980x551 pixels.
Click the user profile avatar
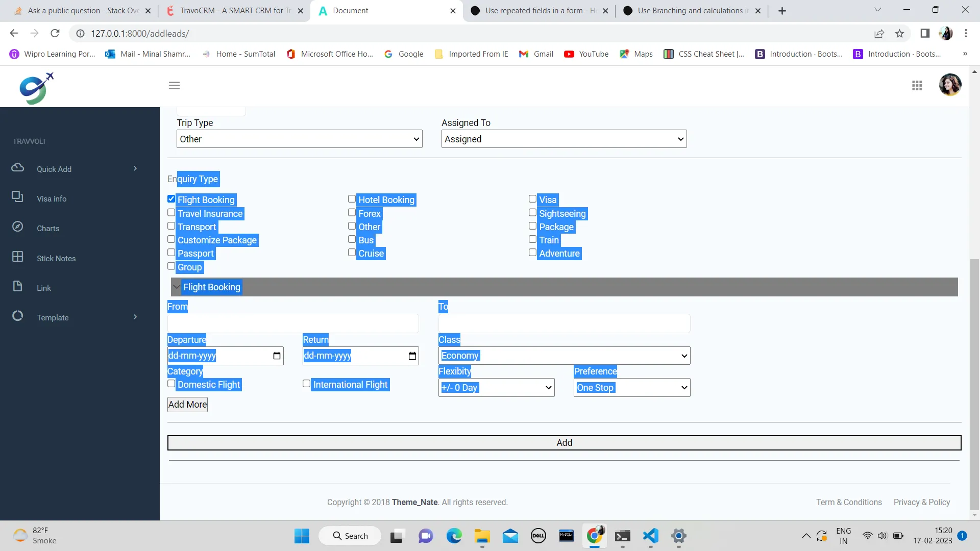tap(950, 85)
